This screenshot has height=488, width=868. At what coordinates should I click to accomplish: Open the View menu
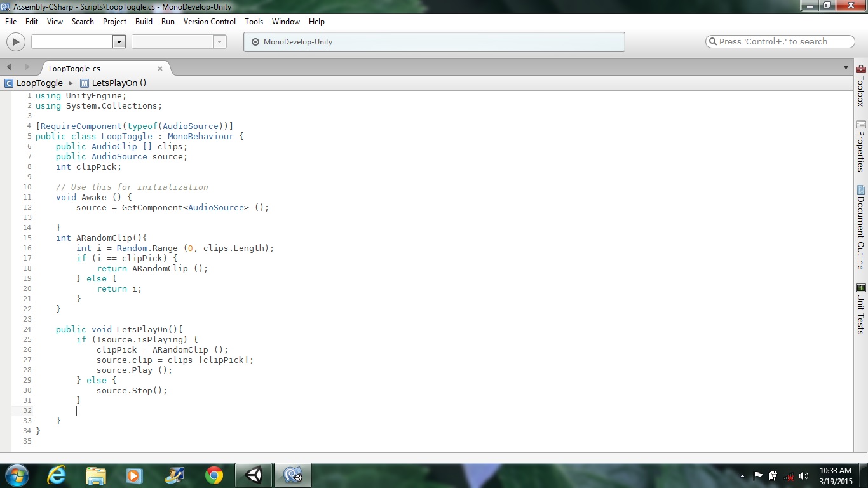[55, 21]
